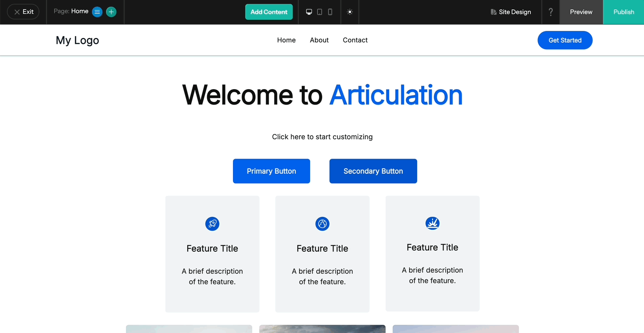This screenshot has height=333, width=644.
Task: Switch to mobile preview mode
Action: pyautogui.click(x=330, y=12)
